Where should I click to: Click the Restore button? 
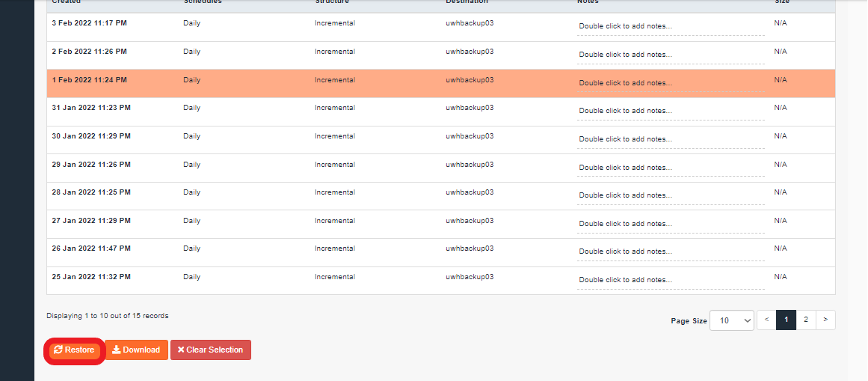tap(74, 350)
